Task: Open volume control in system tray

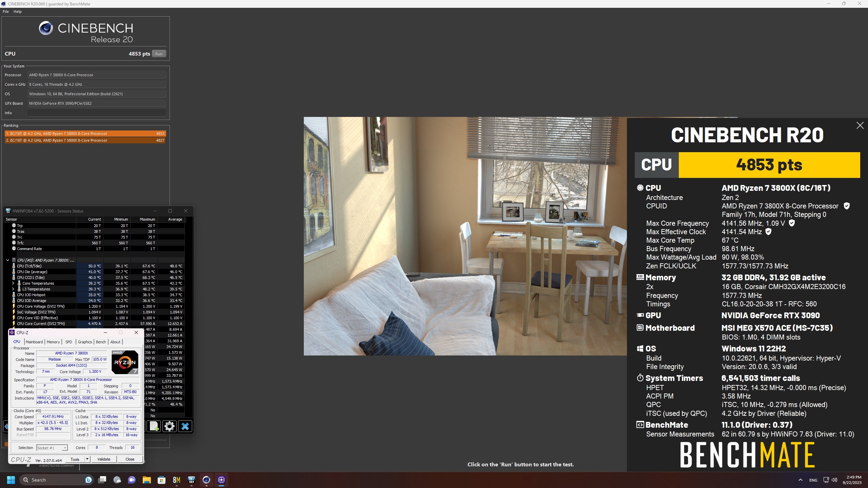Action: (834, 480)
